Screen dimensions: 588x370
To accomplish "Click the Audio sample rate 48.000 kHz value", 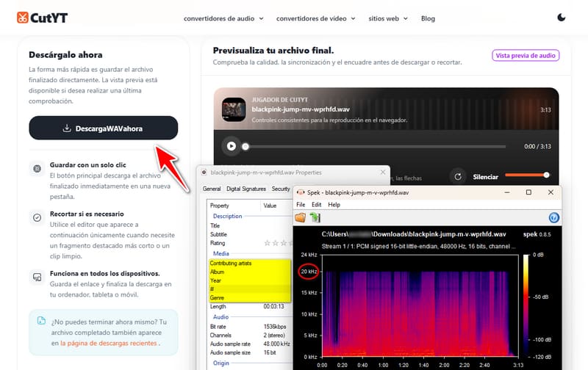I will (276, 344).
